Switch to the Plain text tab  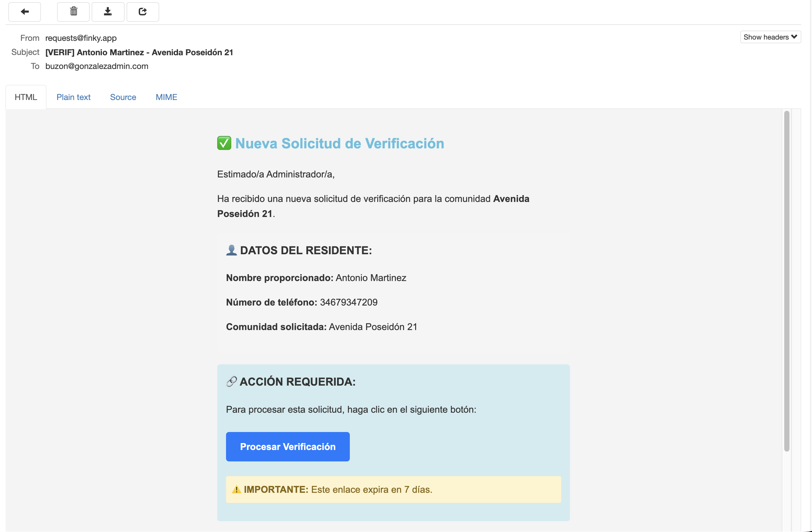[74, 97]
